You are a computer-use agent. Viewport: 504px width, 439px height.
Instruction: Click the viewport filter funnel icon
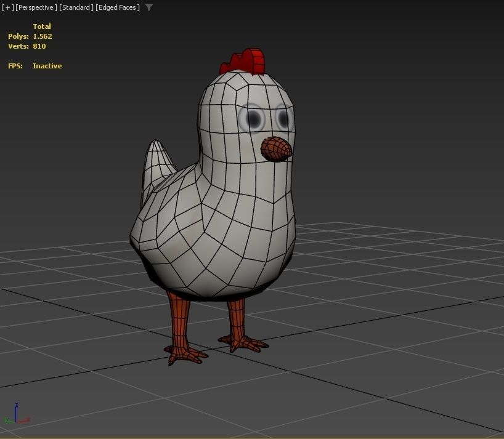click(x=149, y=7)
